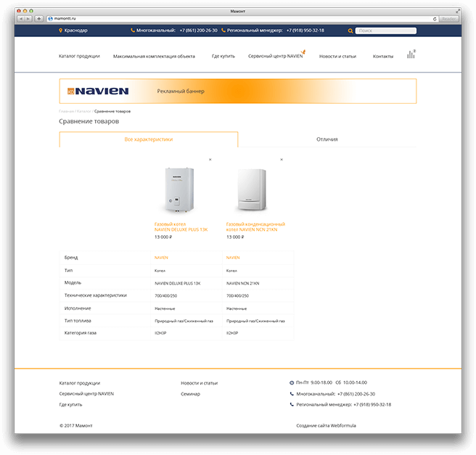
Task: Click the browser forward arrow button
Action: (x=28, y=19)
